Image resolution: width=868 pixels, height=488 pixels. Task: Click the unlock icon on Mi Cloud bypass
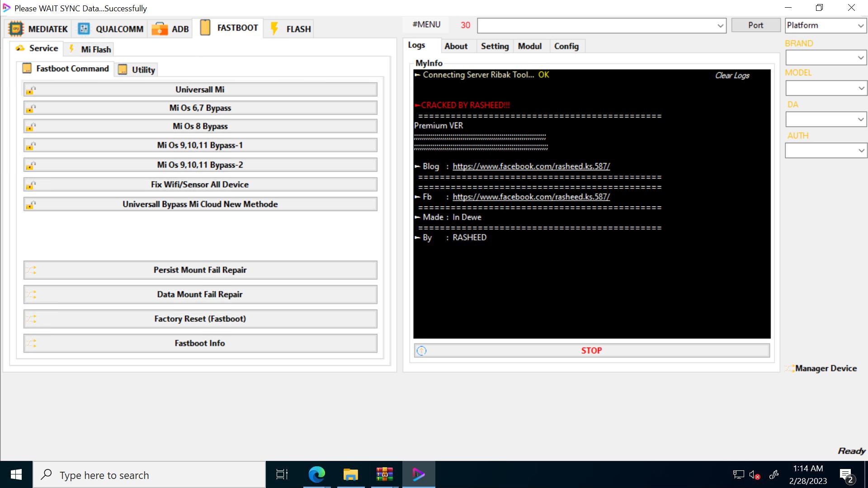(31, 205)
